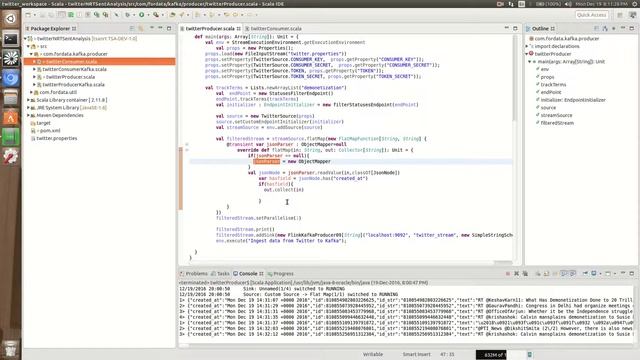
Task: Click the network indicator in system tray
Action: click(x=511, y=4)
